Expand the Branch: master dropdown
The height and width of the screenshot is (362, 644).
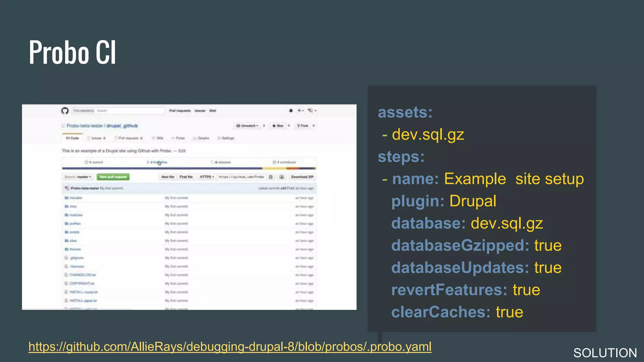(78, 177)
